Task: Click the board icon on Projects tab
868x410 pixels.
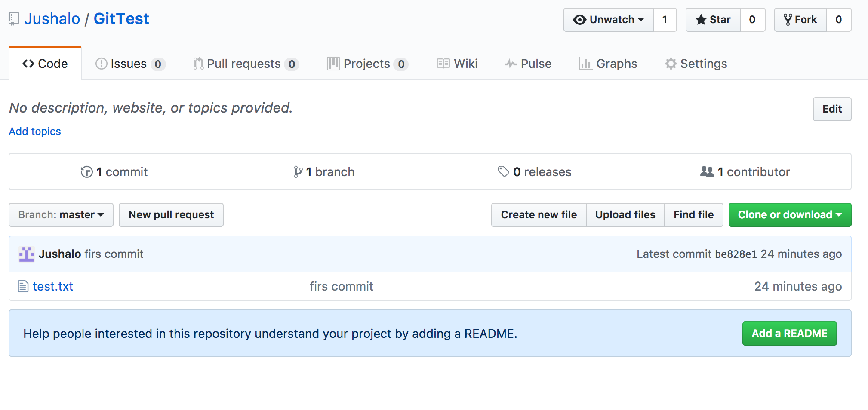Action: coord(333,64)
